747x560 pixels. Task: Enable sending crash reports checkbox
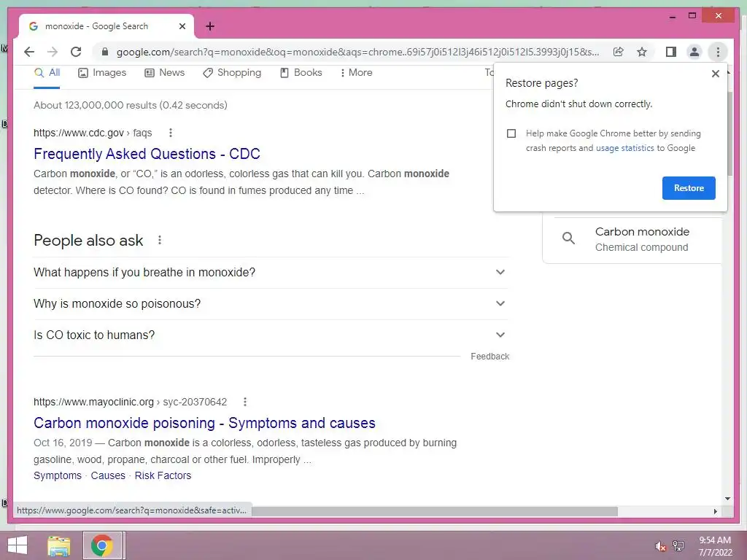[x=511, y=133]
